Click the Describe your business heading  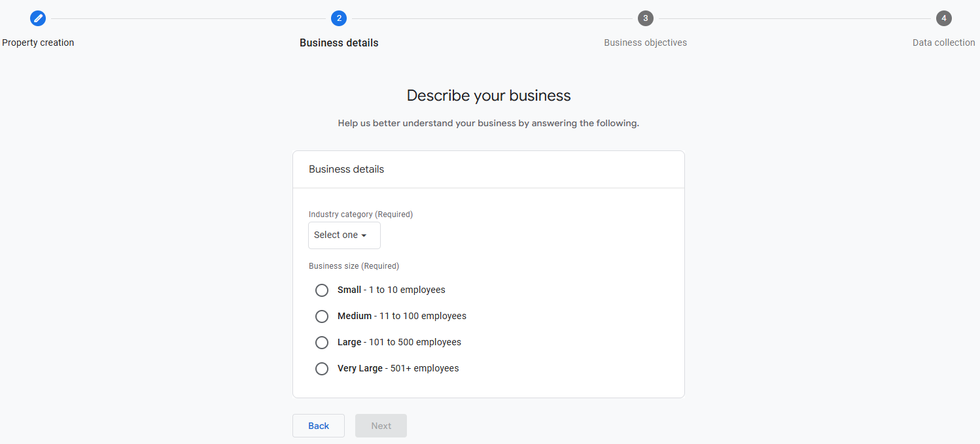[489, 95]
